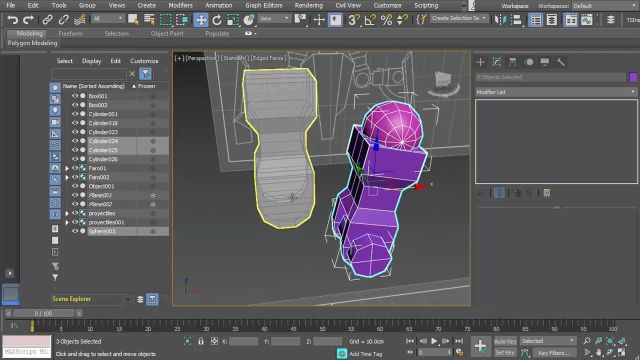The width and height of the screenshot is (640, 360).
Task: Click the Undo arrow icon
Action: pos(13,20)
